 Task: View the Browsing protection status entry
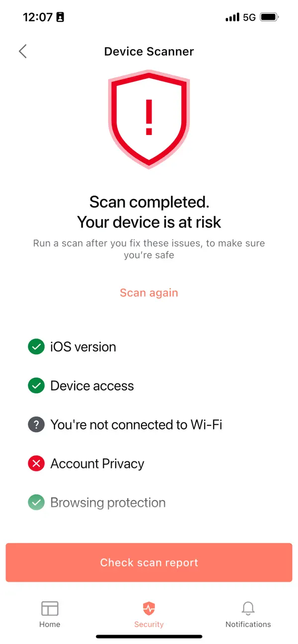(x=108, y=502)
